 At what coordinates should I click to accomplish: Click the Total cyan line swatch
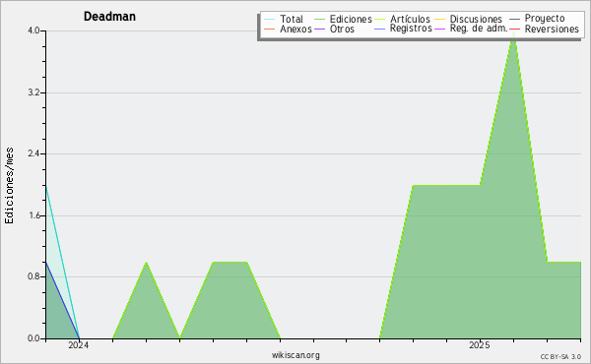click(270, 20)
